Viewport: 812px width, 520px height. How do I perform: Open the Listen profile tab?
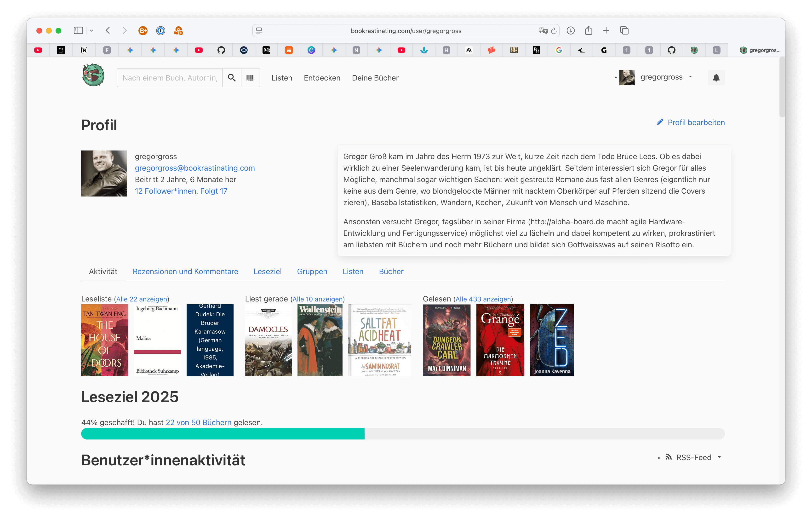(353, 271)
